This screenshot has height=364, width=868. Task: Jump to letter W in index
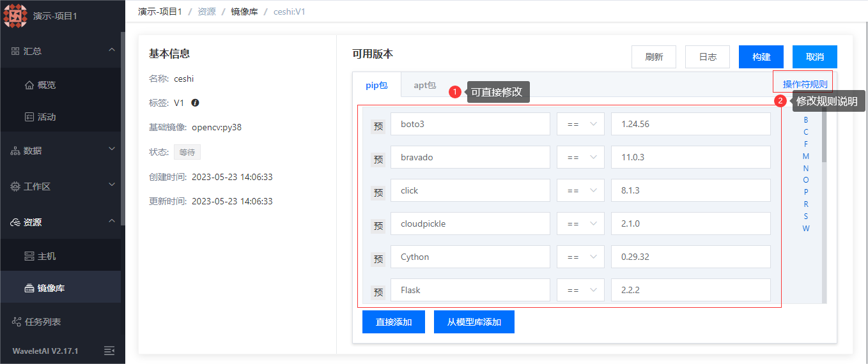pyautogui.click(x=806, y=229)
